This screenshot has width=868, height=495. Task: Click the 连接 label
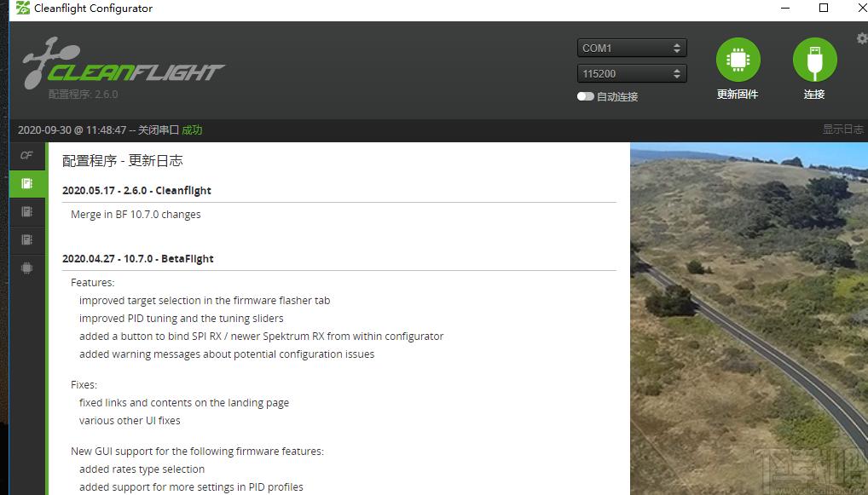(814, 94)
